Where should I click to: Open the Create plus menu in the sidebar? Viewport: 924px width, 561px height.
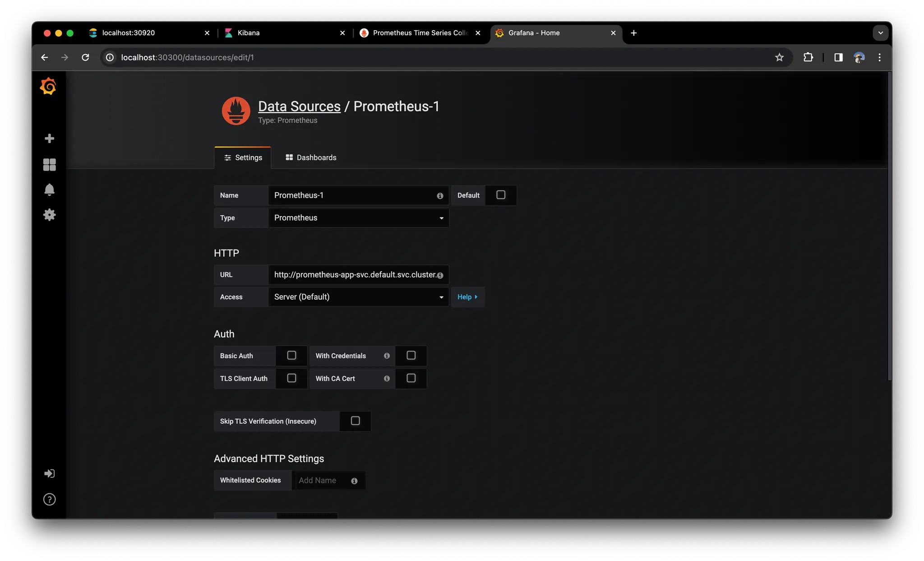tap(49, 138)
